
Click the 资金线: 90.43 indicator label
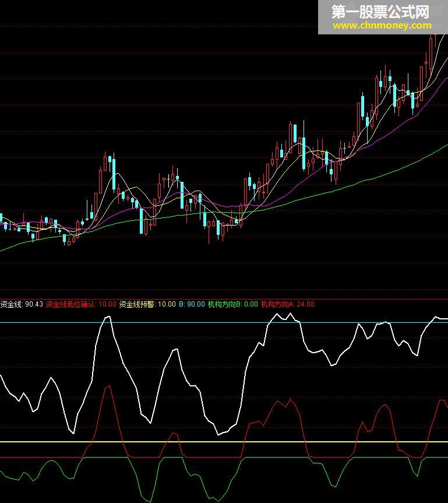click(x=22, y=304)
